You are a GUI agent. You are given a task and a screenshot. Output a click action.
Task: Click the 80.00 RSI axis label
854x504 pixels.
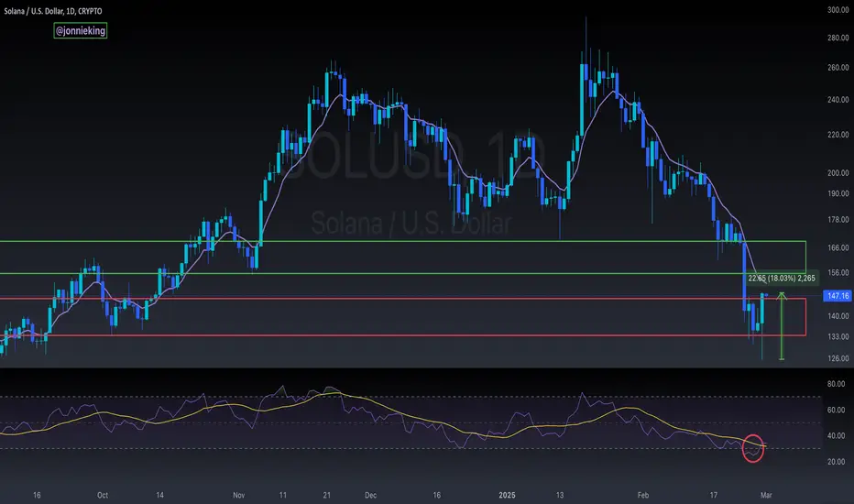tap(836, 384)
